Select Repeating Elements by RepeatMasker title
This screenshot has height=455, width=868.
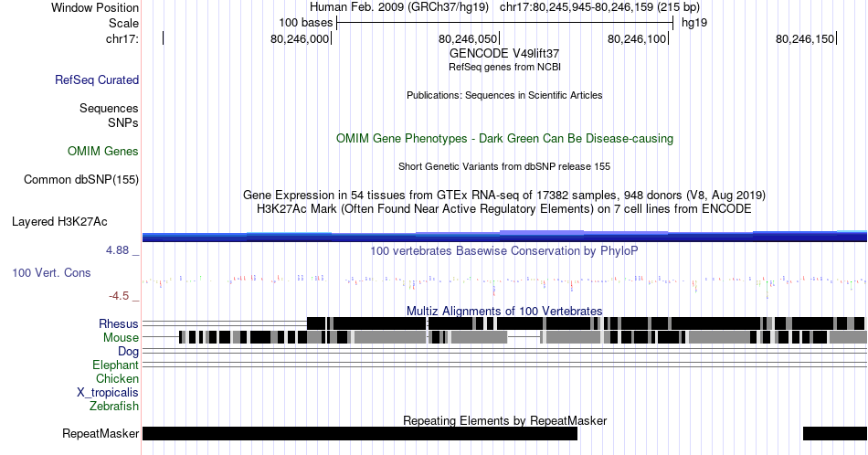tap(504, 420)
